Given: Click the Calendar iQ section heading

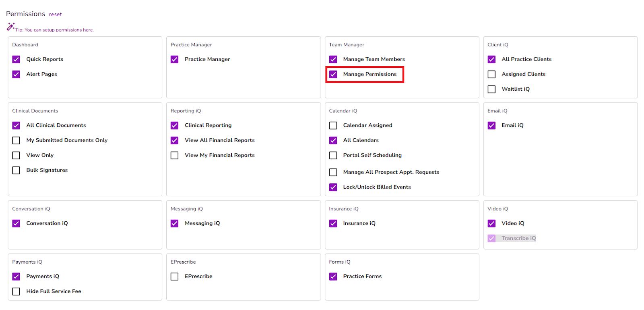Looking at the screenshot, I should [x=343, y=111].
